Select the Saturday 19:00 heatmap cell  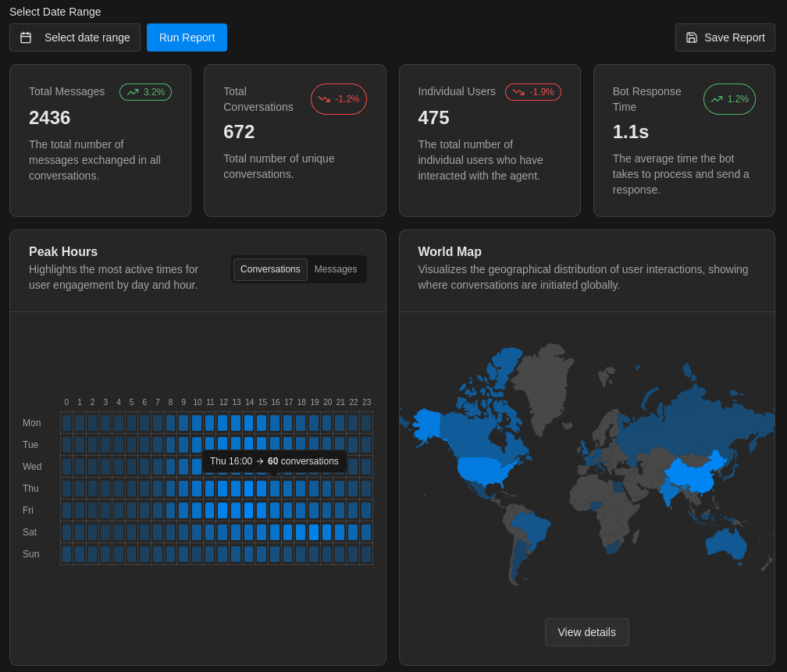(314, 532)
